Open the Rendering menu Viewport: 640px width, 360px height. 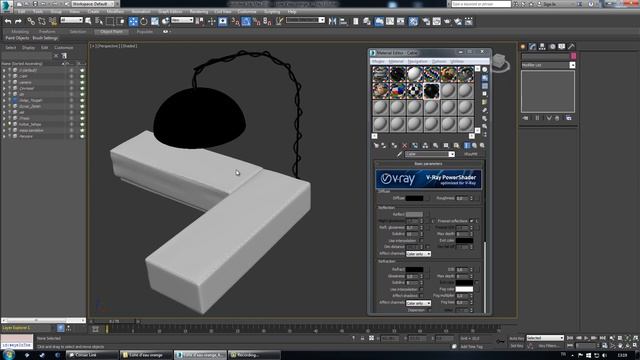pyautogui.click(x=199, y=12)
